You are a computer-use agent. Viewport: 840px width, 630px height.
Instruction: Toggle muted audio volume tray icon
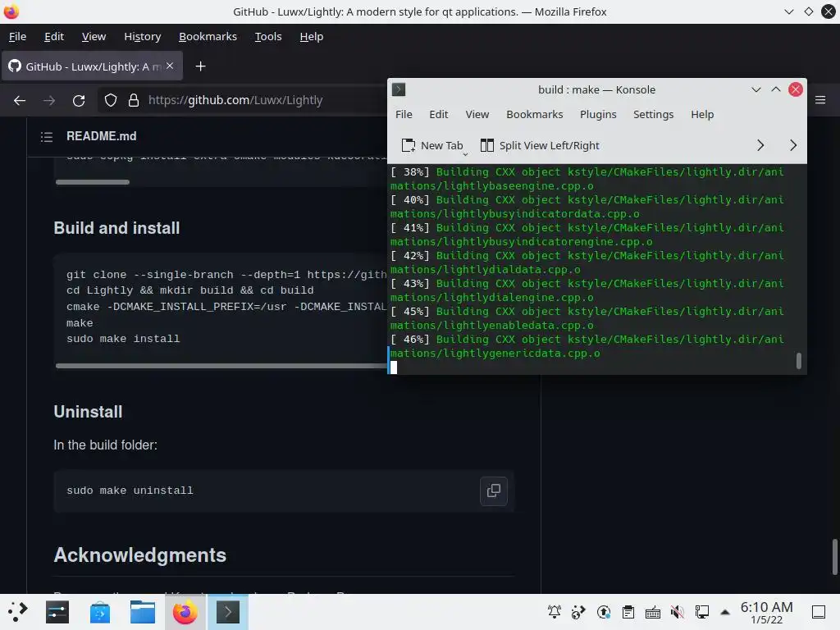tap(677, 612)
